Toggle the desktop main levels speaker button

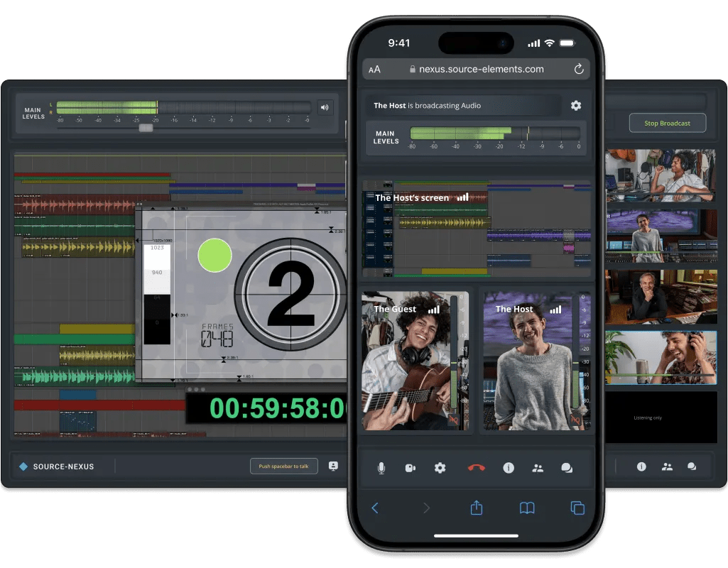coord(325,108)
